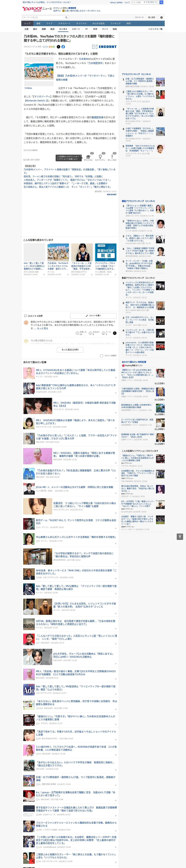Open 【動画】乃木坂46メンバーが『マリオパーティ』 link
Viewport: 186px width, 868px height.
[85, 78]
